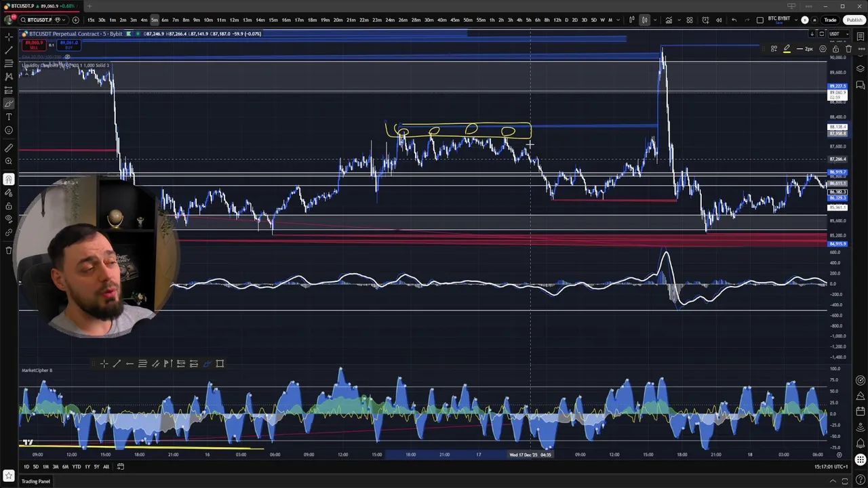Screen dimensions: 868x488
Task: Open the favorites star button at bottom left
Action: point(9,476)
